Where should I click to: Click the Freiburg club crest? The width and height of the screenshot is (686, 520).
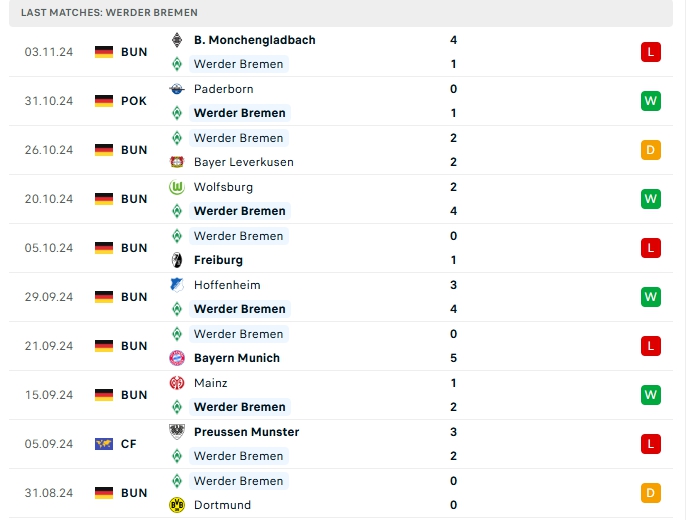click(177, 260)
